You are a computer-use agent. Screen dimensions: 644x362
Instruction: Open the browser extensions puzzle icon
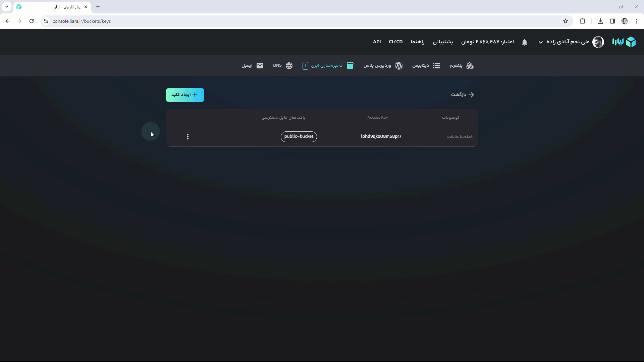[582, 21]
